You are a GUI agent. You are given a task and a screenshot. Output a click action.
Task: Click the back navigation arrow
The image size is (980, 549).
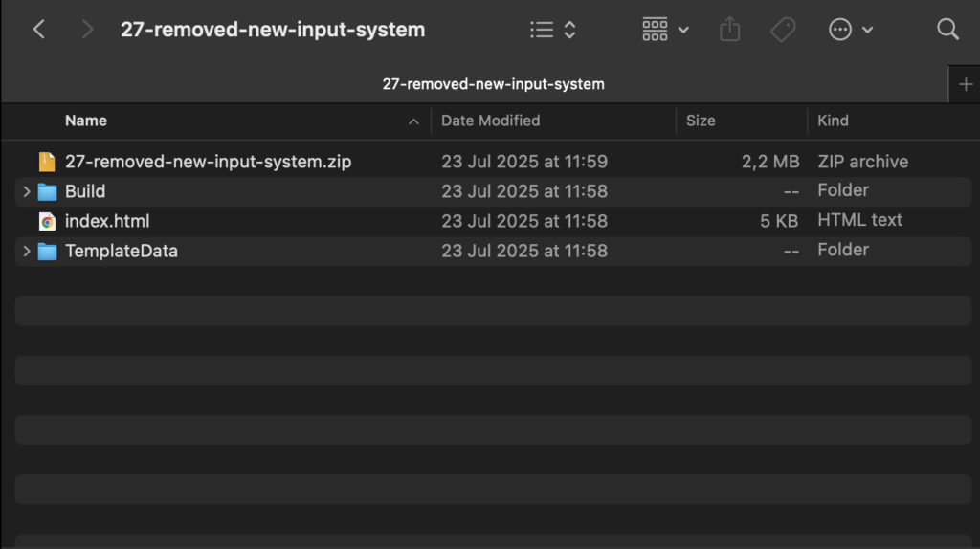point(39,30)
